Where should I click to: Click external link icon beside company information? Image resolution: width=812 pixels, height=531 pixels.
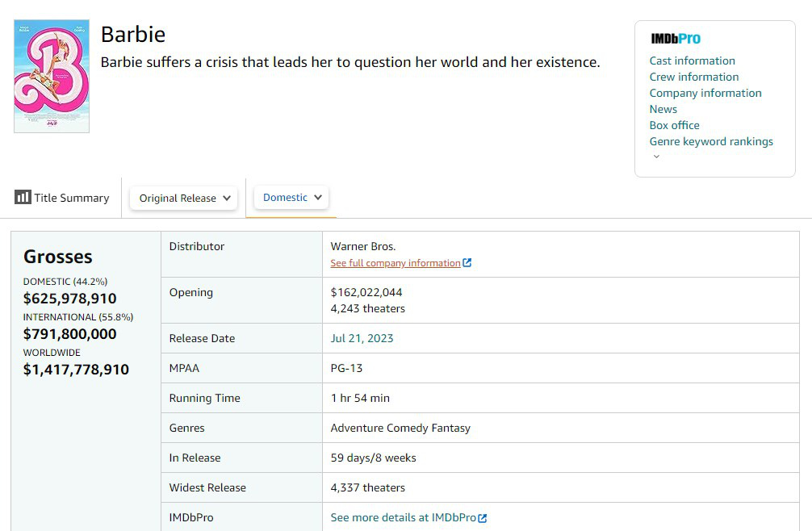click(467, 262)
